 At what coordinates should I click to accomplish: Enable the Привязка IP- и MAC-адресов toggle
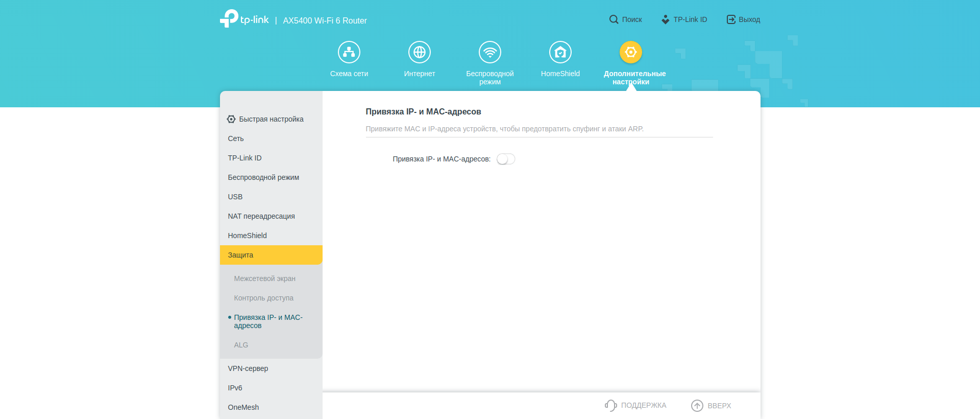[x=505, y=159]
